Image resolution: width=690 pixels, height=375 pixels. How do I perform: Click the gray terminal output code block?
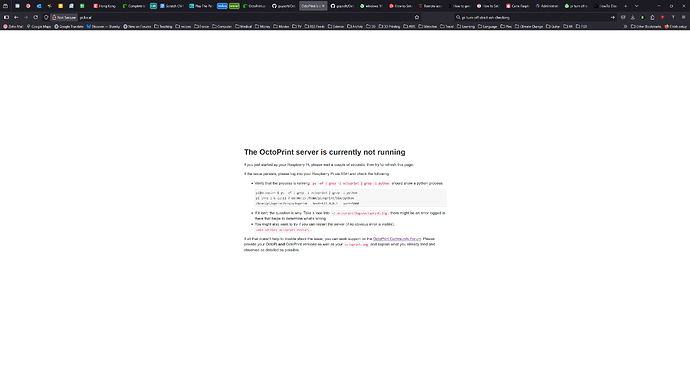350,198
